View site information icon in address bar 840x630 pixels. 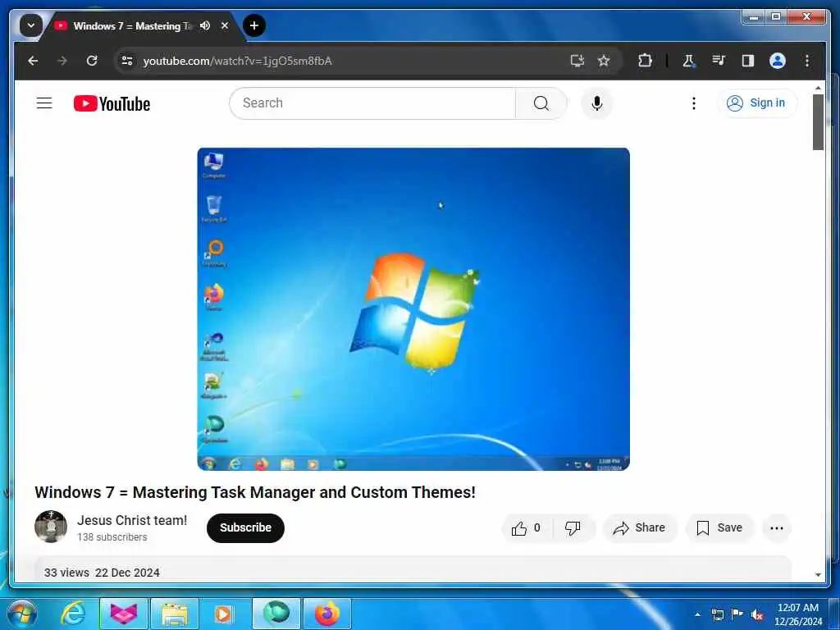click(127, 61)
